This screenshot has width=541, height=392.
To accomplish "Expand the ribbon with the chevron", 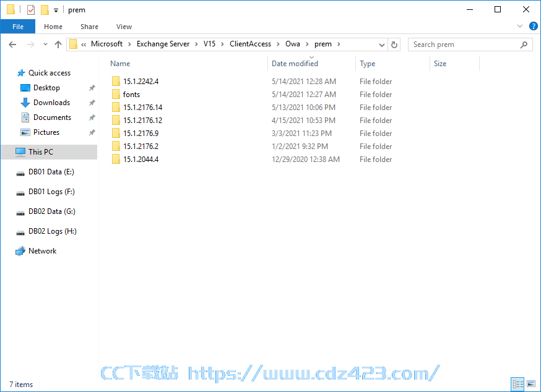I will coord(520,26).
